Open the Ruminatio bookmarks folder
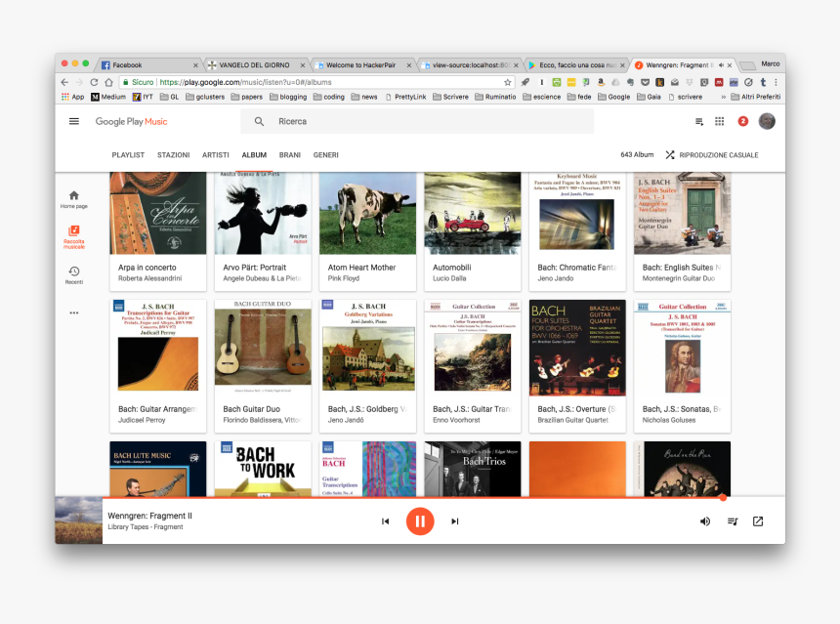This screenshot has height=624, width=840. pos(495,97)
